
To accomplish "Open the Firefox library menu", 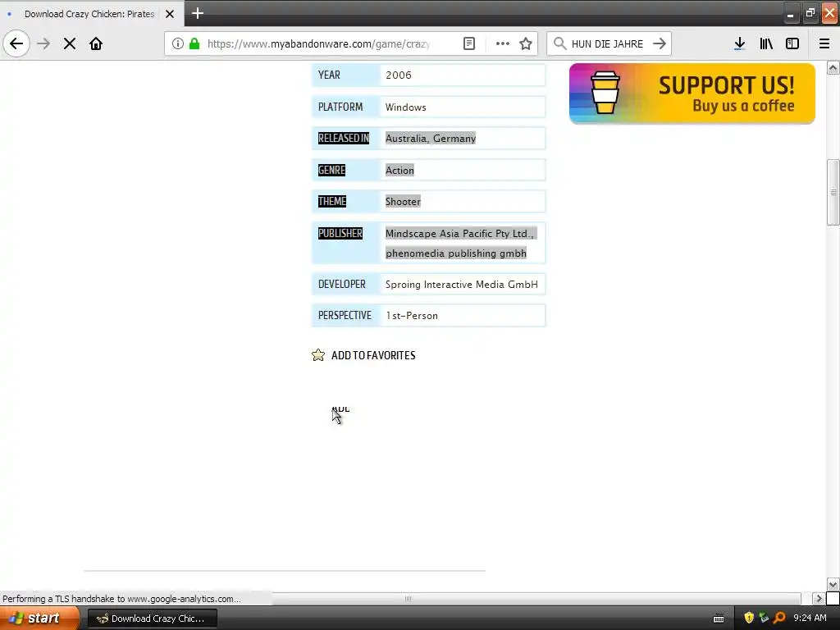I will coord(767,43).
